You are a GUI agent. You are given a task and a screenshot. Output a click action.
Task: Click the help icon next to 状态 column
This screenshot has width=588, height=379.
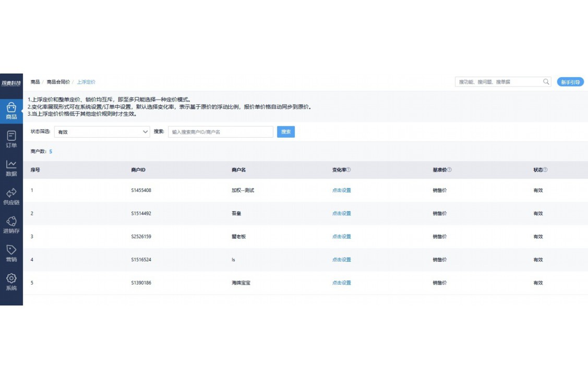(546, 169)
